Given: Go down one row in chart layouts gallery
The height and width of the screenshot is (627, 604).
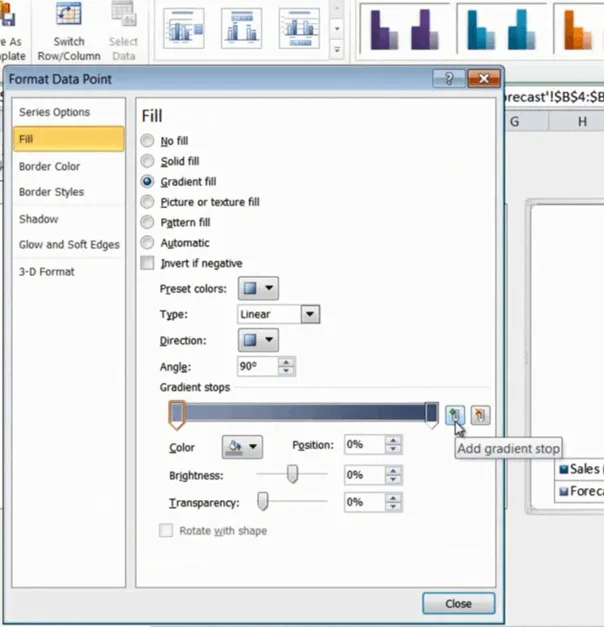Looking at the screenshot, I should coord(337,29).
